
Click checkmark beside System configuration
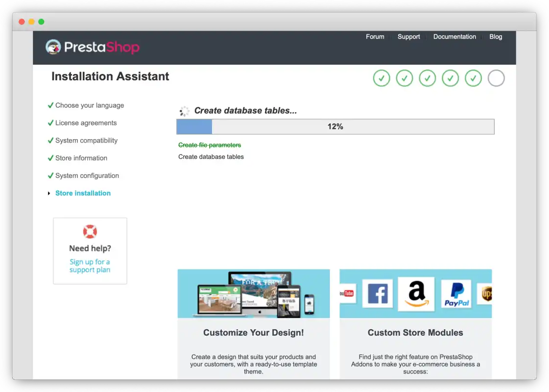(x=50, y=175)
